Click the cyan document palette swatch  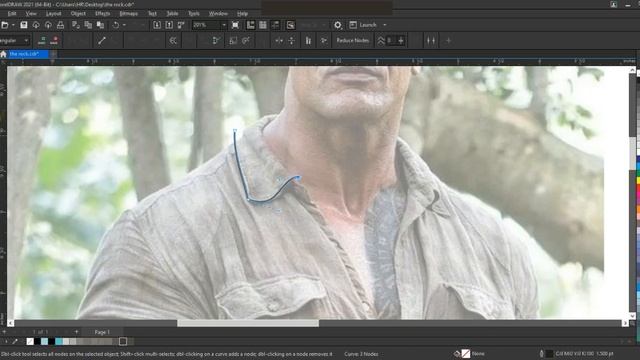click(59, 341)
